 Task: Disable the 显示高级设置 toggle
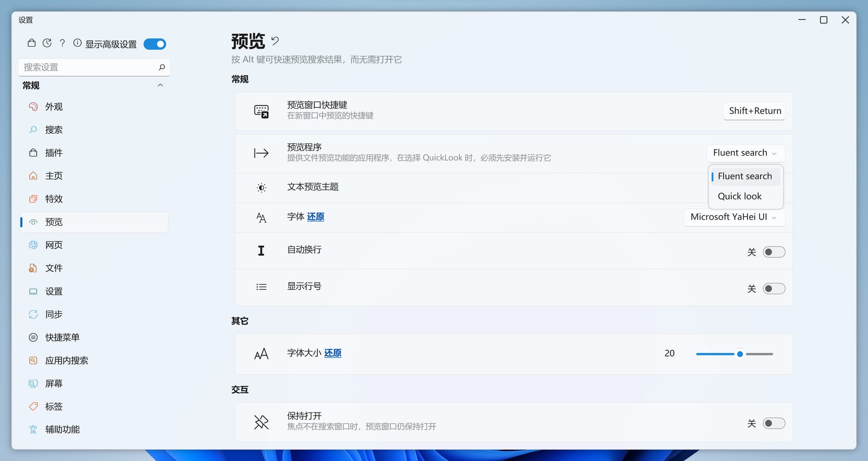(155, 44)
